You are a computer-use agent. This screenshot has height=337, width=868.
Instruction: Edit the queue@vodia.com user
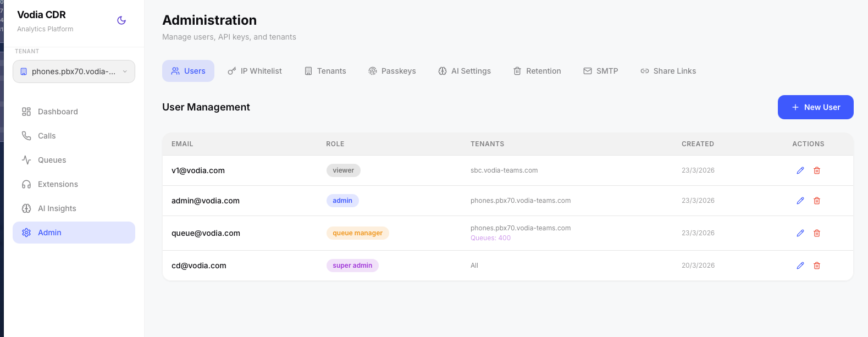point(800,233)
